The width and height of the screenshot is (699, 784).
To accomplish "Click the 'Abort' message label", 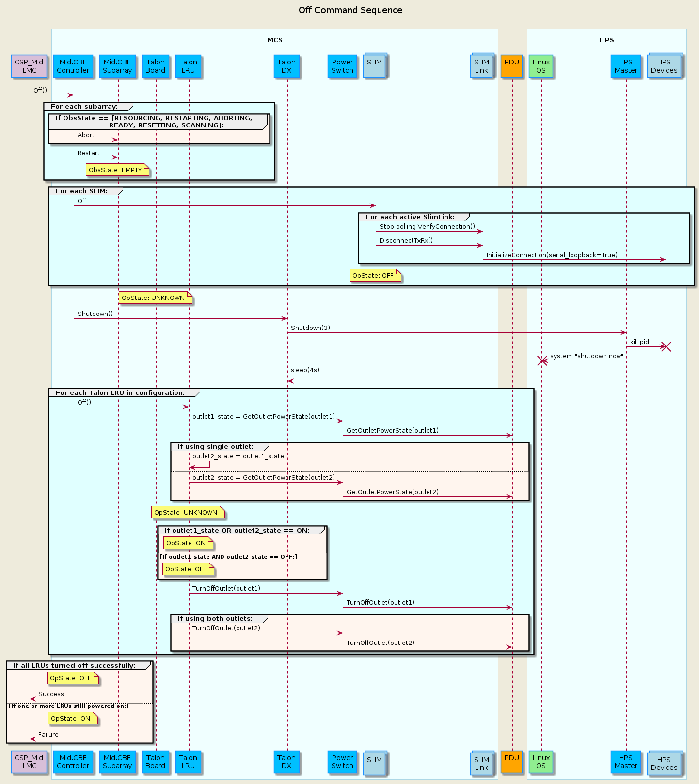I will coord(86,135).
